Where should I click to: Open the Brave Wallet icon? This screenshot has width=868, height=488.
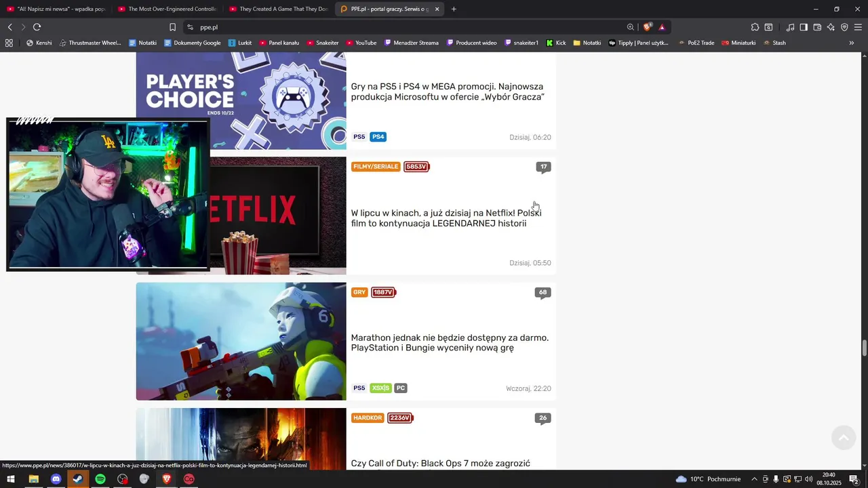[817, 27]
